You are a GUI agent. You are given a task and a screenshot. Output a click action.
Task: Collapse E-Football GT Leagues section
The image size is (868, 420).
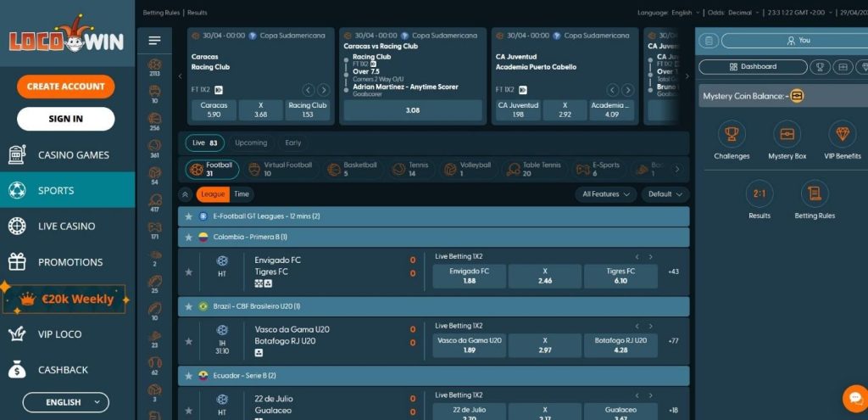tap(433, 216)
